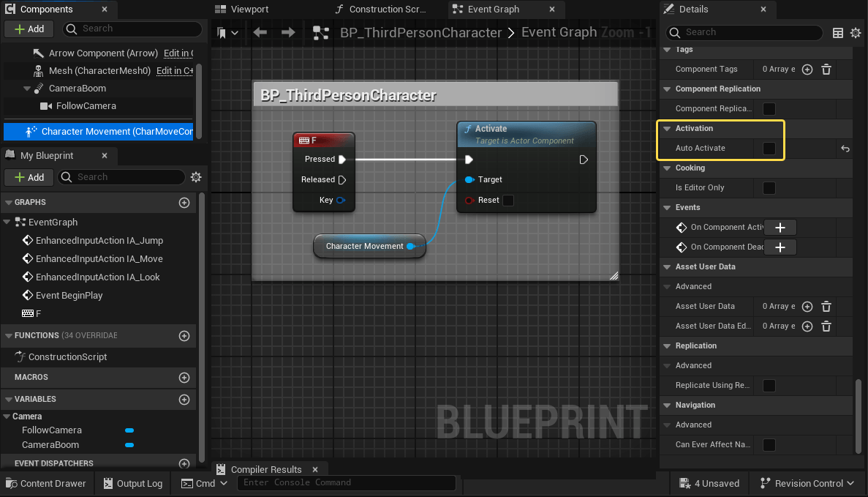Add element to Asset User Data Editor array

coord(807,326)
